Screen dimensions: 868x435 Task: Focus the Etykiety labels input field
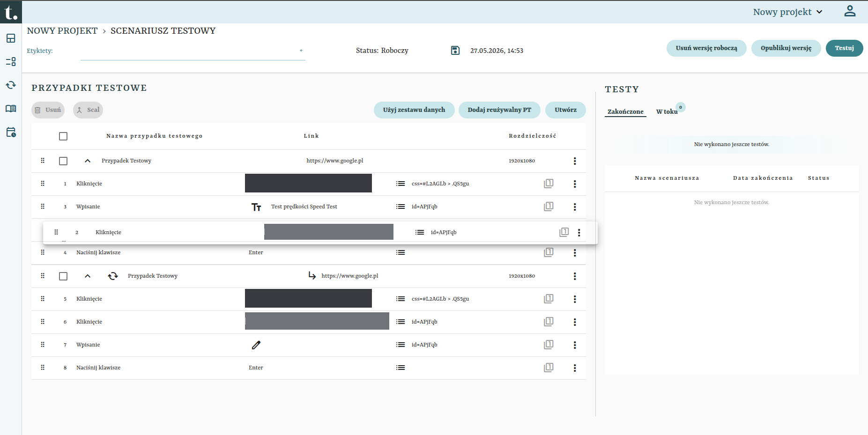(193, 51)
